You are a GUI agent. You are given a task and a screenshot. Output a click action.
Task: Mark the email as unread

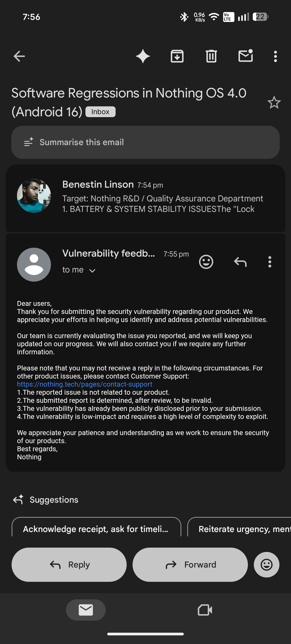245,56
